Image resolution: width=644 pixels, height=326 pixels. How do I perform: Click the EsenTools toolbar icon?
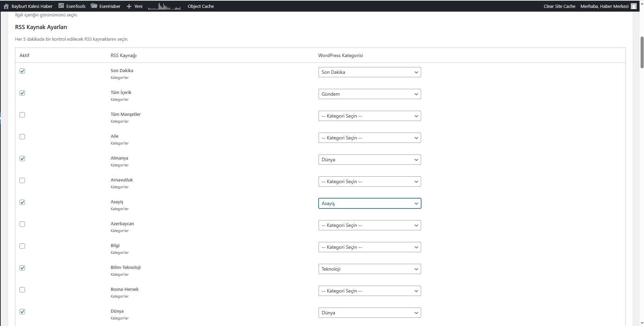coord(61,6)
